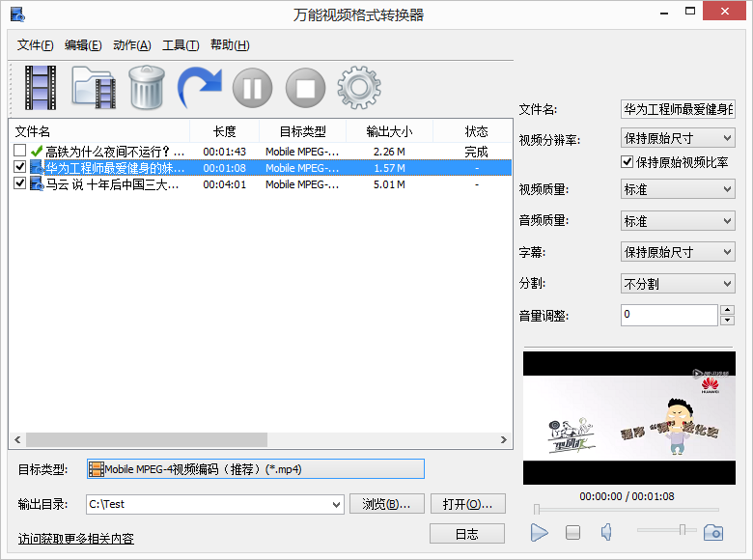Take a snapshot with the camera icon
Screen dimensions: 753x560
pyautogui.click(x=713, y=533)
